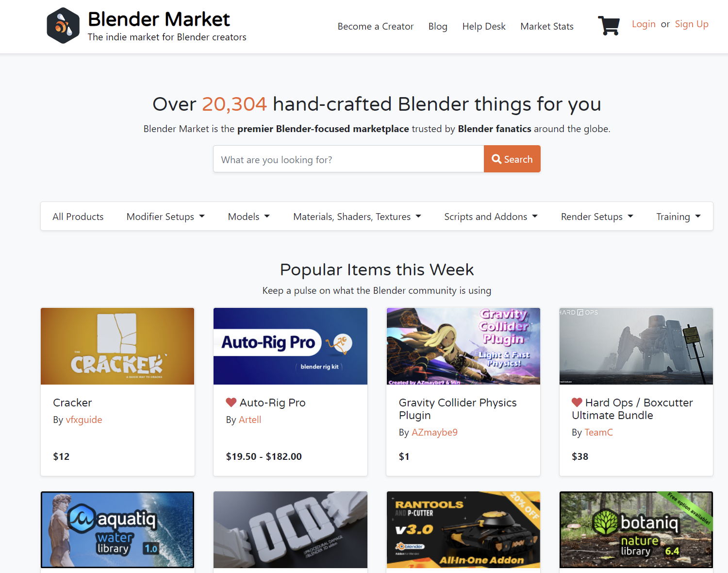Open the Materials, Shaders, Textures dropdown
This screenshot has width=728, height=573.
[357, 217]
